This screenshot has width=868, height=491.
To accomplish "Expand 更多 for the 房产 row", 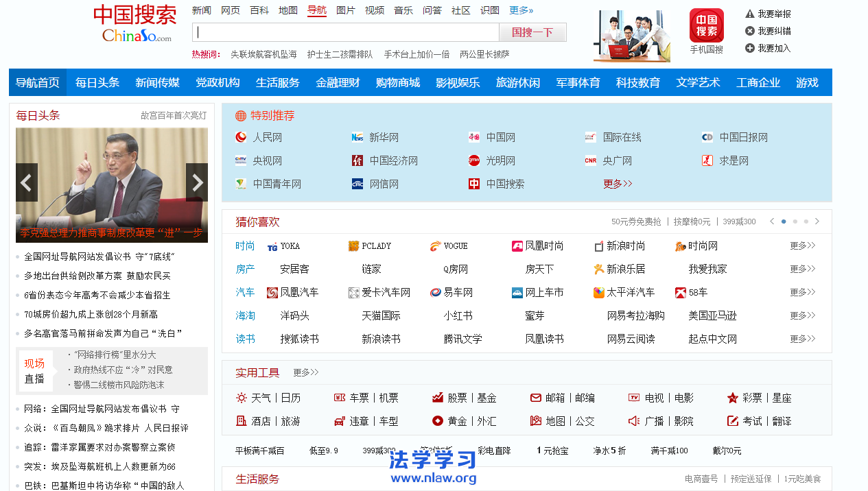I will 803,269.
